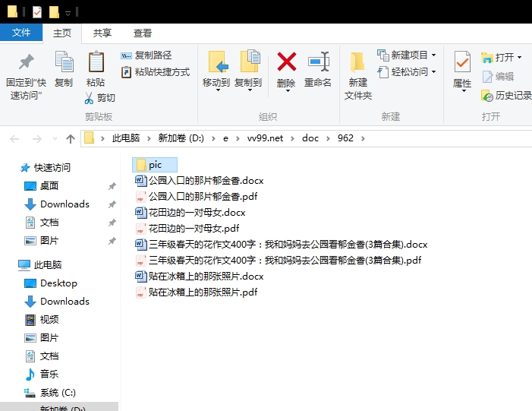Open the Customize Quick Access Toolbar dropdown

(68, 13)
